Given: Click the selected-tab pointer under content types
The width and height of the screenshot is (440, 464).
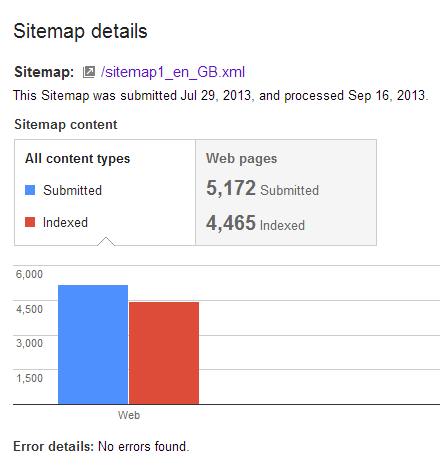Looking at the screenshot, I should pyautogui.click(x=106, y=241).
